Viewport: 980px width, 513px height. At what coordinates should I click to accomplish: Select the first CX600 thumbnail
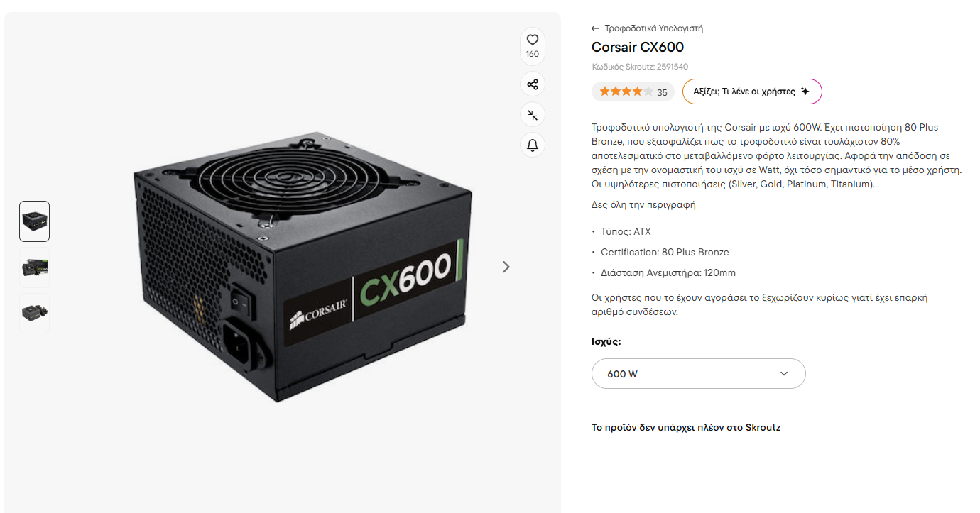(34, 221)
